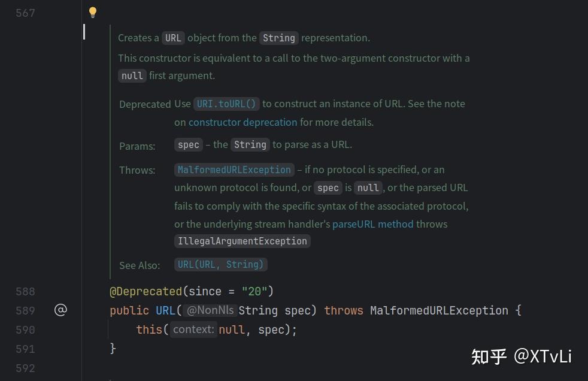The height and width of the screenshot is (381, 588).
Task: Select the @Deprecated annotation in the code
Action: [146, 291]
